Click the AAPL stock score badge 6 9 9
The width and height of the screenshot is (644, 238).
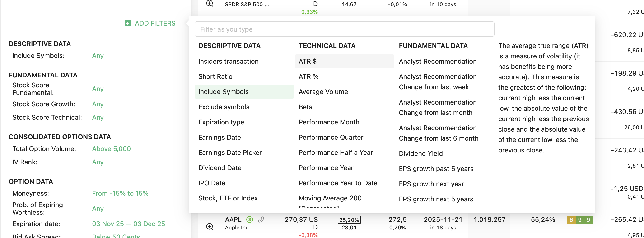pos(579,220)
